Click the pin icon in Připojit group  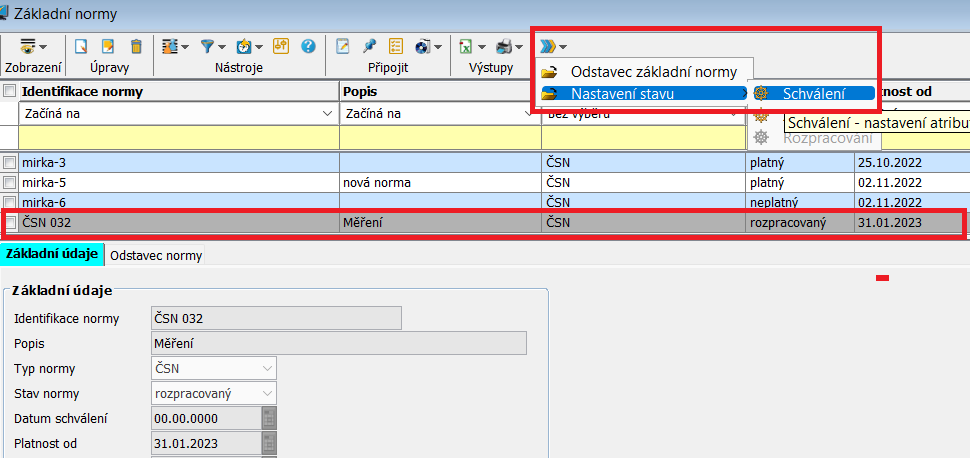[369, 46]
